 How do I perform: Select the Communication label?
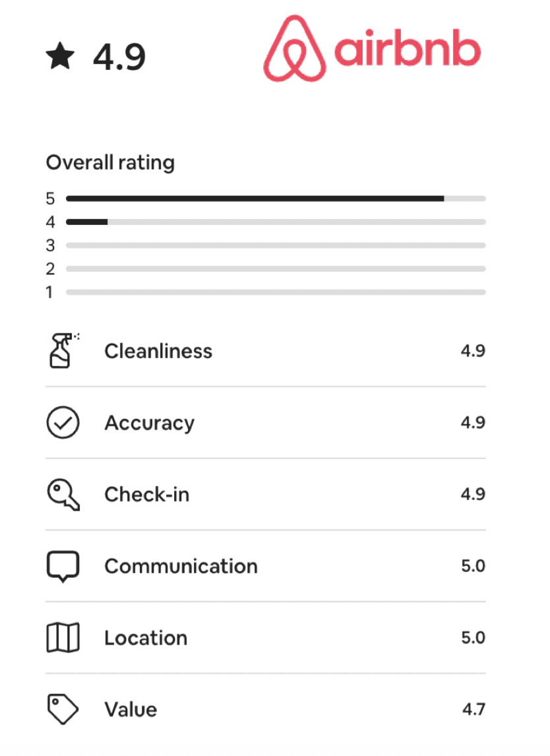pos(181,566)
